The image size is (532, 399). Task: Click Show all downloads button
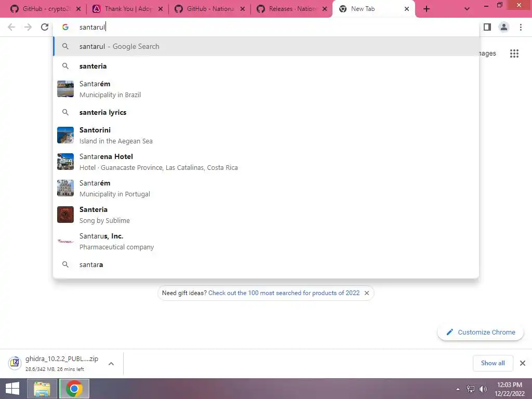pyautogui.click(x=493, y=363)
